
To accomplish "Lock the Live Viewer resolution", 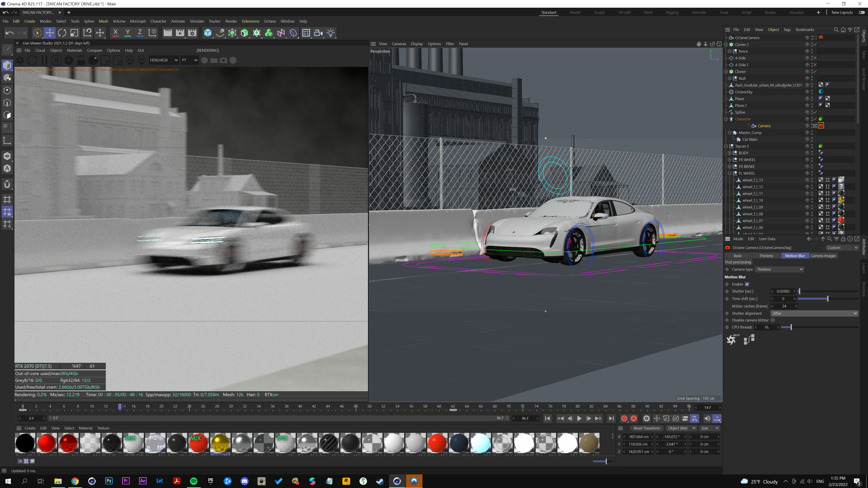I will click(x=81, y=60).
